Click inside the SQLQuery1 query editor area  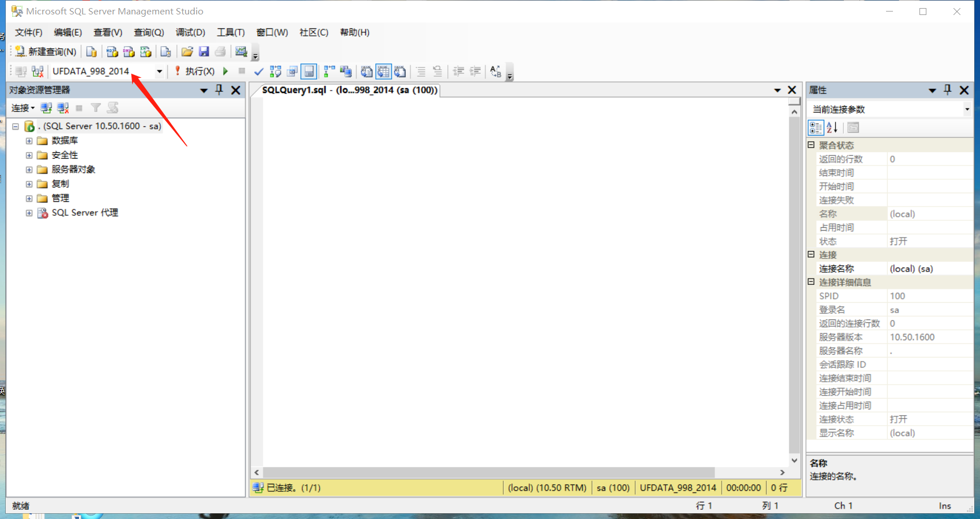[526, 283]
